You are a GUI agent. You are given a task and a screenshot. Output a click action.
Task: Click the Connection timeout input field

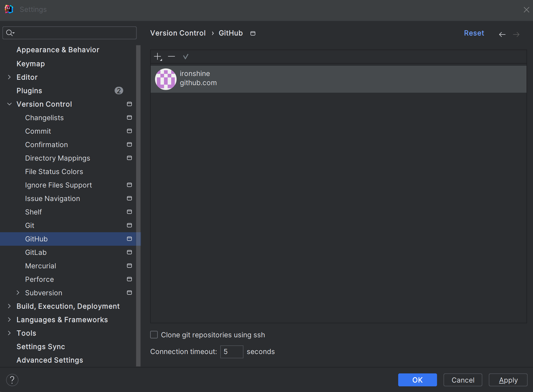pos(232,352)
